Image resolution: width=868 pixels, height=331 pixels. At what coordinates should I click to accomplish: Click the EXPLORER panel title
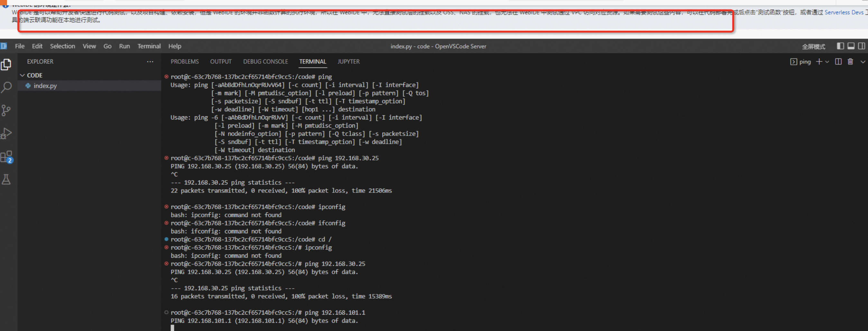40,62
